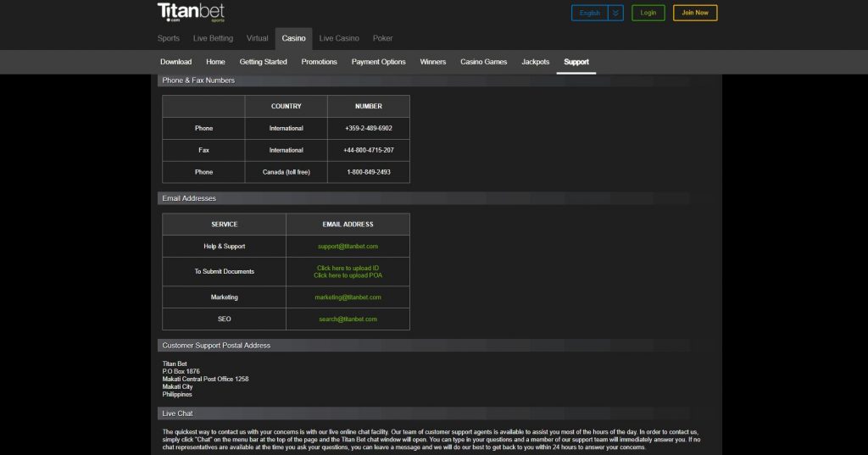Click the Join Now button

pyautogui.click(x=695, y=13)
